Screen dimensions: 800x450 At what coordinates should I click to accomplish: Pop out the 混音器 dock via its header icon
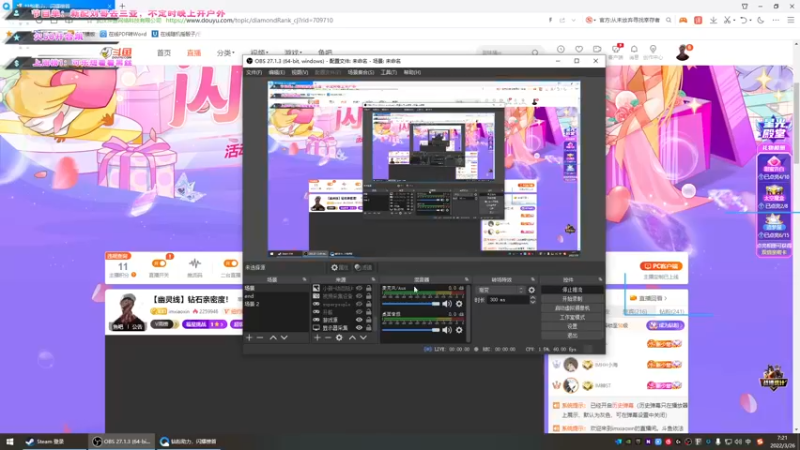click(x=466, y=280)
